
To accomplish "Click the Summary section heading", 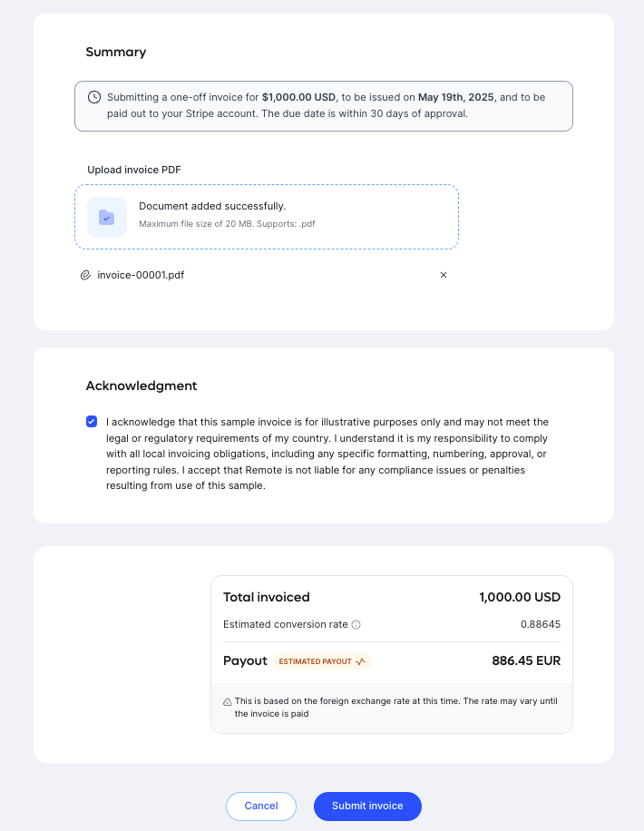I will tap(115, 52).
